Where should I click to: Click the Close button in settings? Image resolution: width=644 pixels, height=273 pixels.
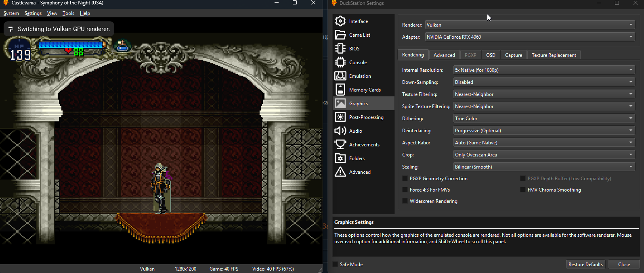click(624, 264)
